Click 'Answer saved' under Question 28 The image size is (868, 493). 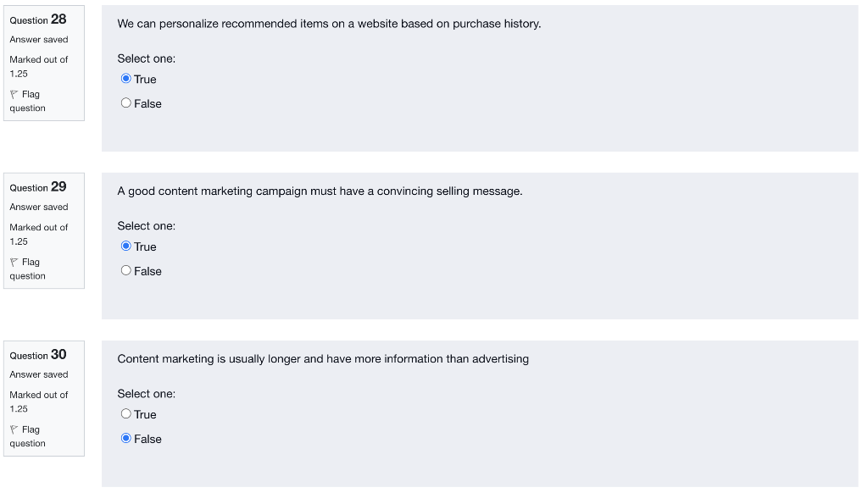(38, 39)
